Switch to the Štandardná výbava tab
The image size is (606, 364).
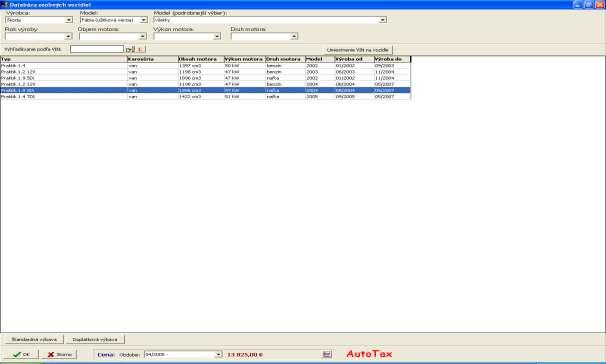[x=34, y=340]
